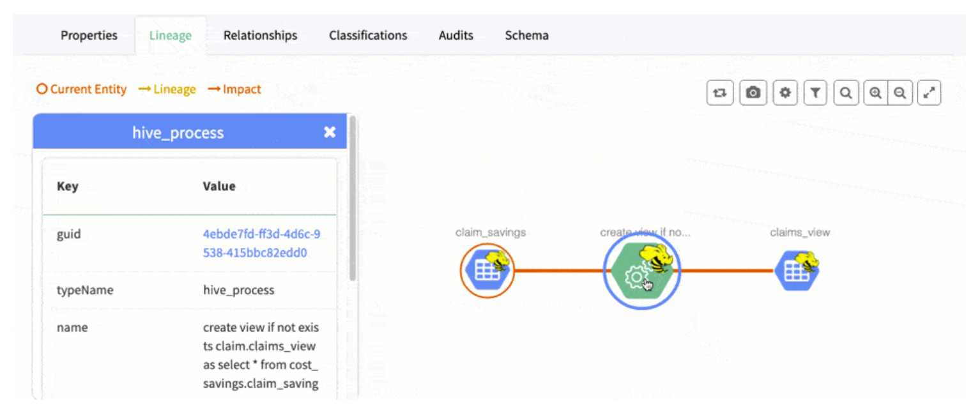Click the refresh lineage graph icon
The image size is (980, 410).
click(720, 93)
